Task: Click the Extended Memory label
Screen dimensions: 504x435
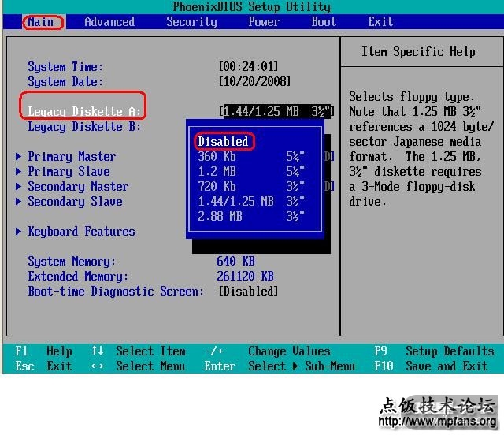Action: coord(78,276)
